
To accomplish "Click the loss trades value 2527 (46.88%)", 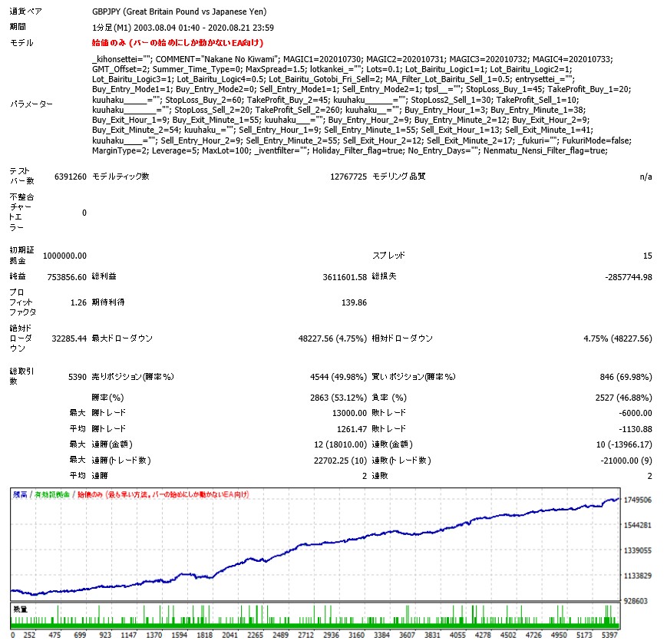I will [x=623, y=398].
